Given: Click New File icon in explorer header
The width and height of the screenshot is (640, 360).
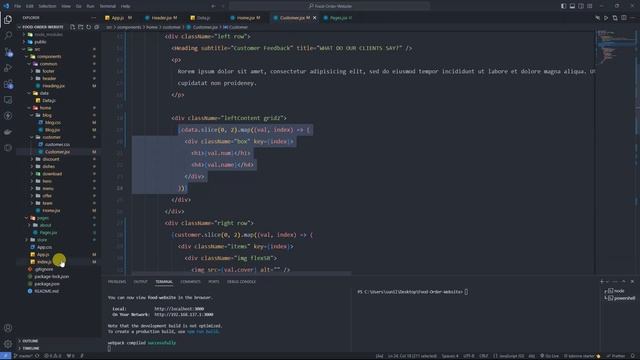Looking at the screenshot, I should point(72,27).
